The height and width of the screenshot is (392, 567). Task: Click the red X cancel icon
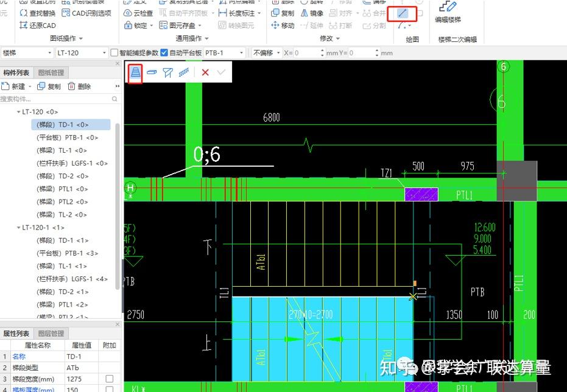(x=205, y=72)
